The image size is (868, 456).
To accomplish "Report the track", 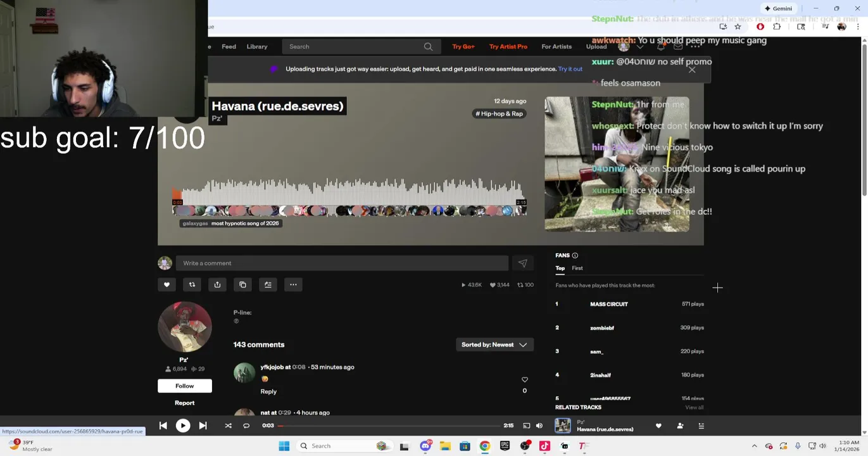I will pyautogui.click(x=184, y=403).
